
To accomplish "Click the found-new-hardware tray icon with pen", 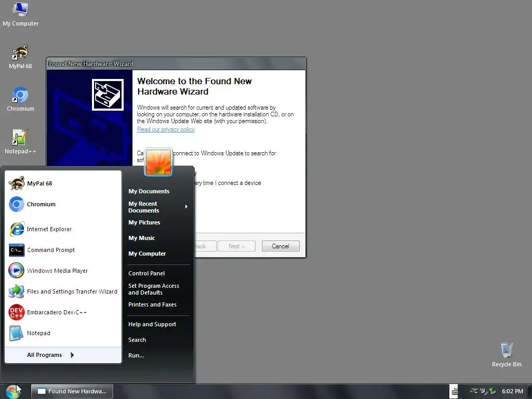I will pos(483,391).
